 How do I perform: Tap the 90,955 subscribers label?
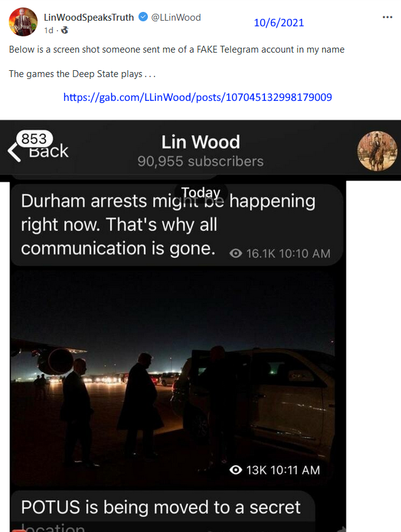point(200,162)
